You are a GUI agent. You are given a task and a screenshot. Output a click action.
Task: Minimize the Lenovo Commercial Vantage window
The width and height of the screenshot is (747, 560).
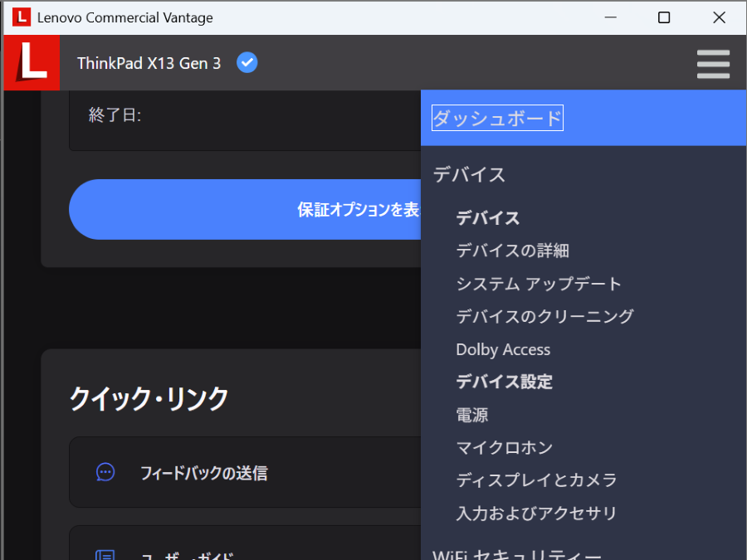(611, 17)
